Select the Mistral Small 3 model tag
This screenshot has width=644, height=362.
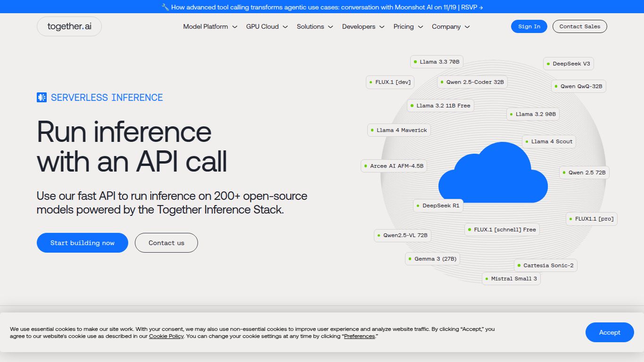[x=511, y=279]
